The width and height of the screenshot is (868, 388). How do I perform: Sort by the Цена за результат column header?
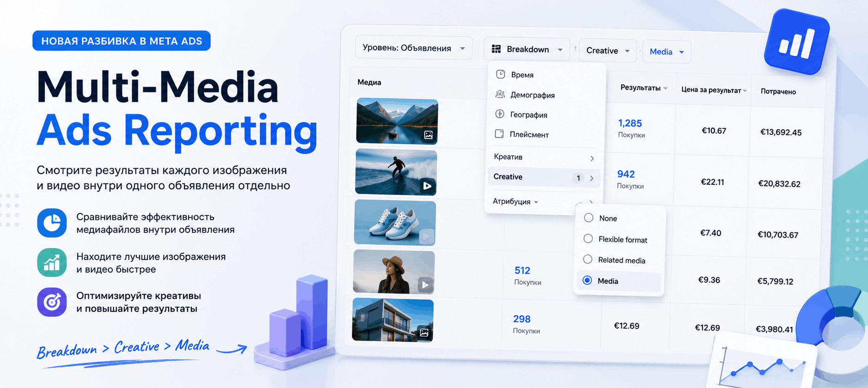(x=714, y=90)
